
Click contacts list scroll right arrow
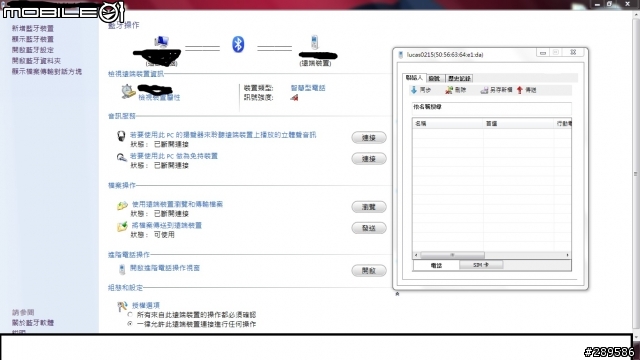pyautogui.click(x=567, y=255)
